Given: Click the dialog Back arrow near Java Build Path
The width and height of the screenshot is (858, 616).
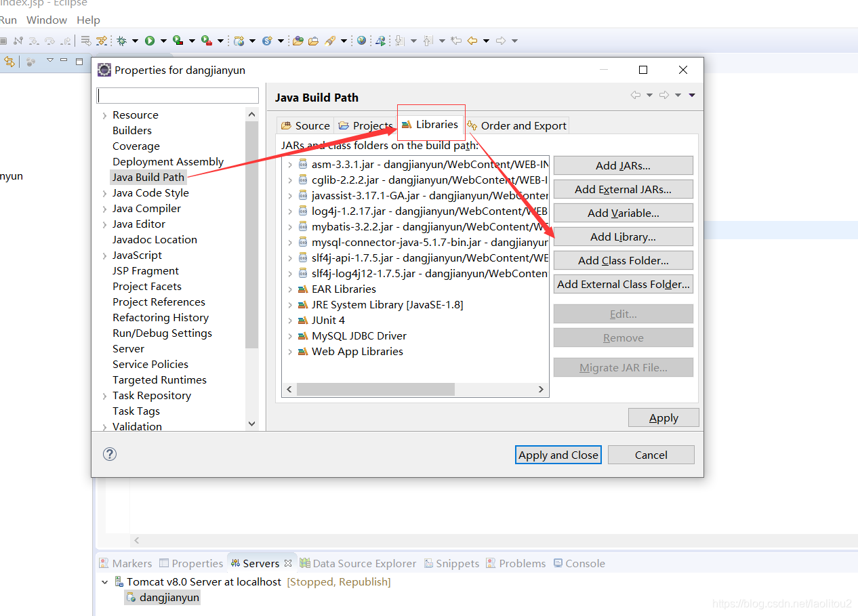Looking at the screenshot, I should point(636,95).
